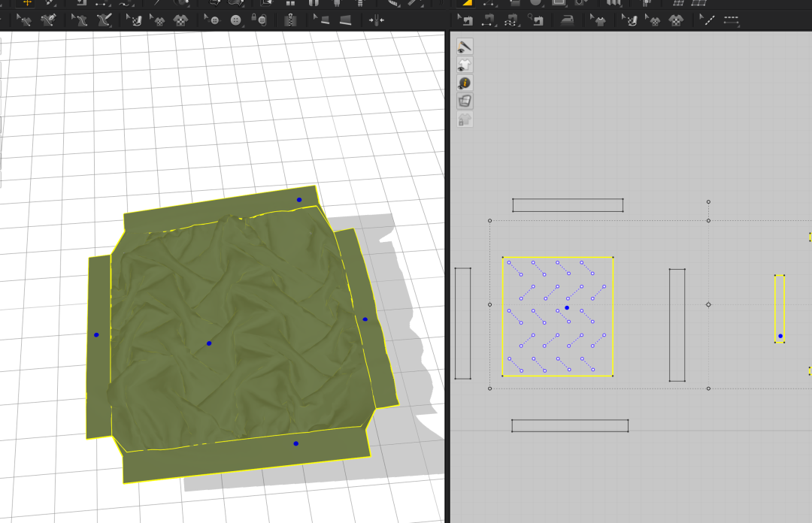Image resolution: width=812 pixels, height=523 pixels.
Task: Choose the round Button tool
Action: pos(235,20)
